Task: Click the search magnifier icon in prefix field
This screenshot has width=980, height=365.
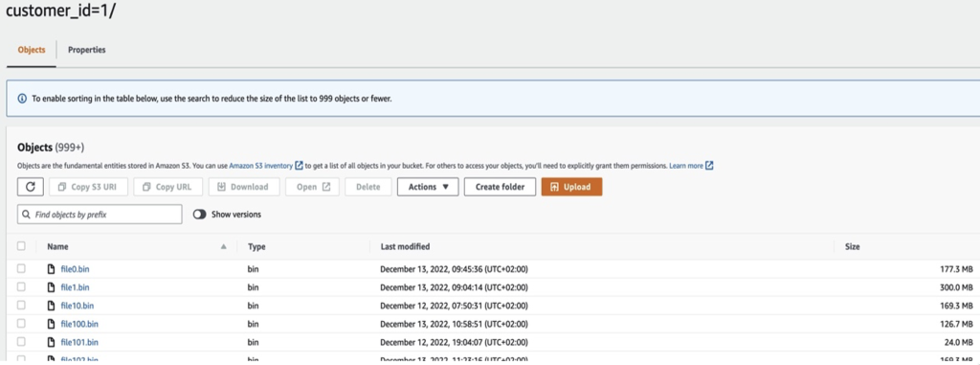Action: [x=26, y=215]
